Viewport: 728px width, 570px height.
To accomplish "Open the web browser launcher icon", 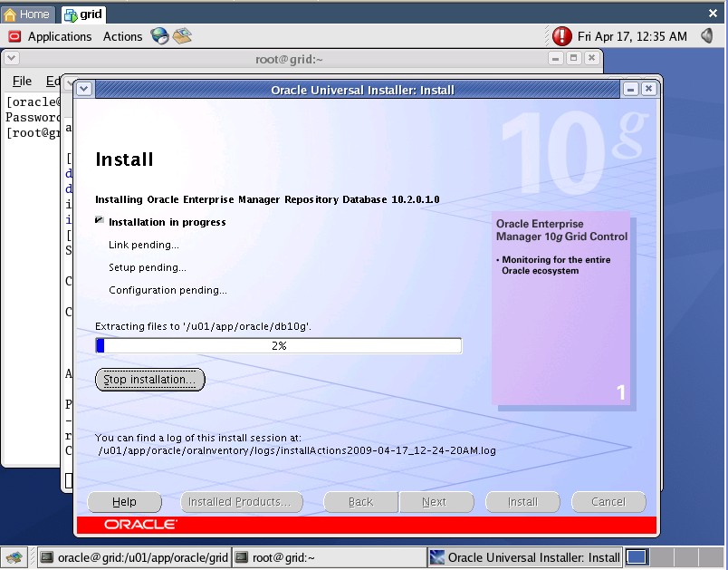I will click(x=160, y=36).
